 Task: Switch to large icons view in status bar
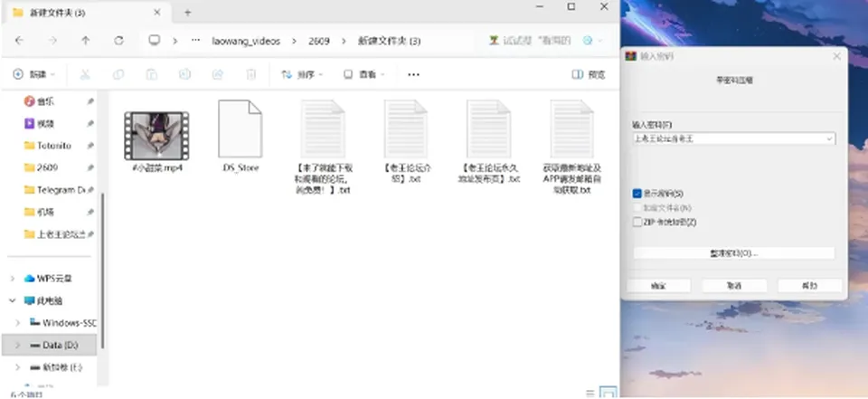[609, 394]
